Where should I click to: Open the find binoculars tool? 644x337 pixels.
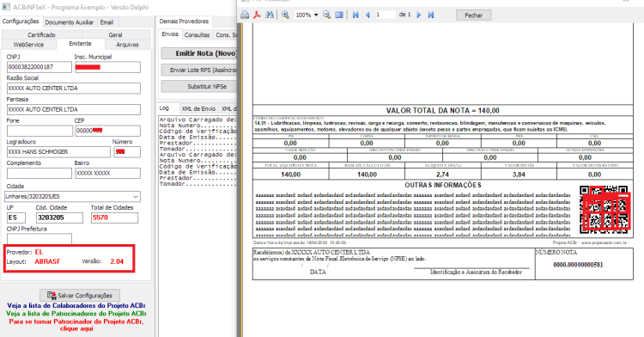[x=270, y=15]
